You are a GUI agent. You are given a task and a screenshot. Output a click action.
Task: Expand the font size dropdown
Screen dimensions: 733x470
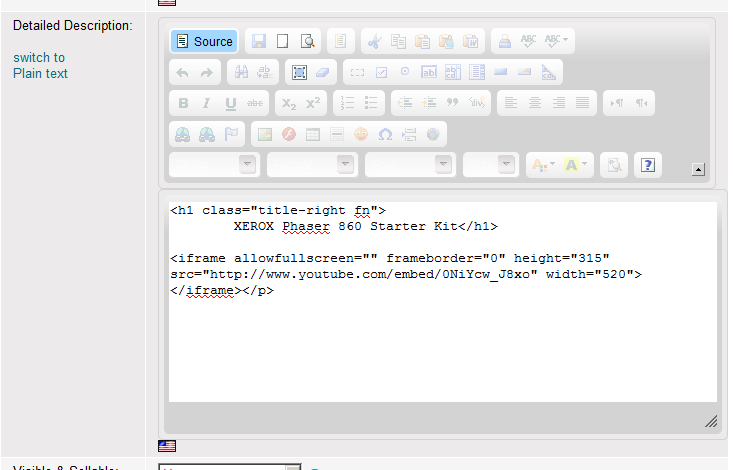point(490,165)
